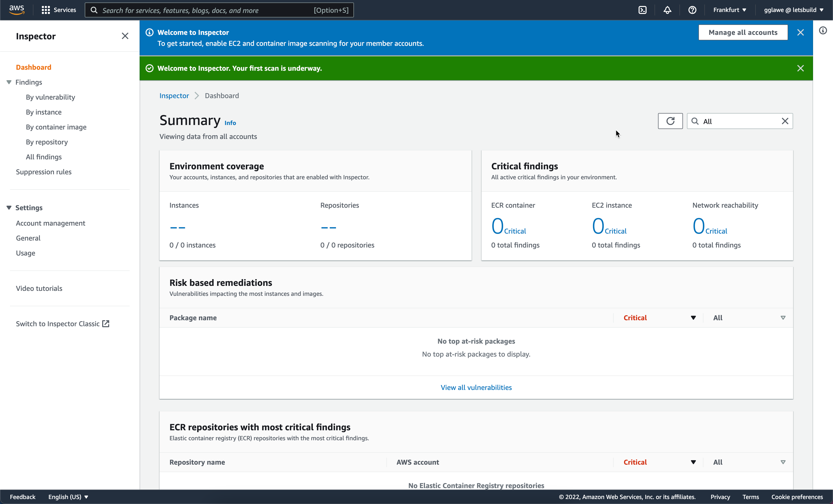The height and width of the screenshot is (504, 833).
Task: Open All findings page
Action: (x=44, y=157)
